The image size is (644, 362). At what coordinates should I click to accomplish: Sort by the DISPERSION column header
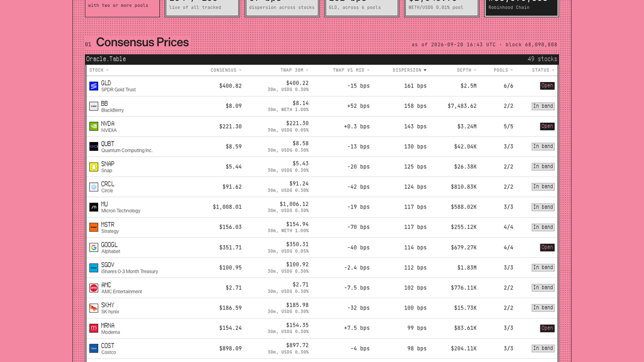pyautogui.click(x=409, y=70)
